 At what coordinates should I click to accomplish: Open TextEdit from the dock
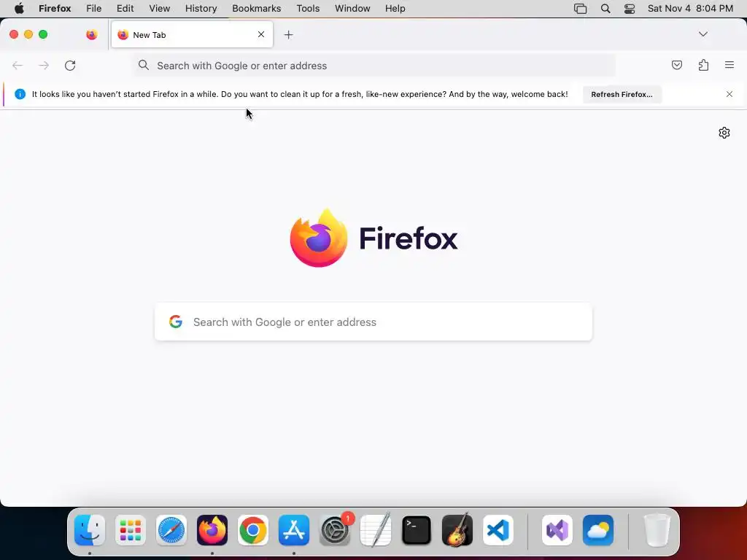point(376,530)
